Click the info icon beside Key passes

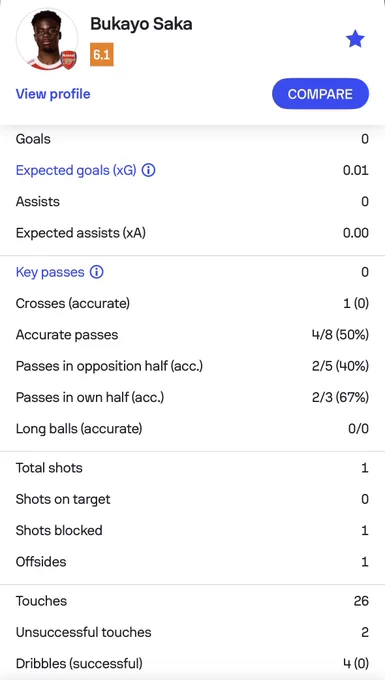(96, 272)
